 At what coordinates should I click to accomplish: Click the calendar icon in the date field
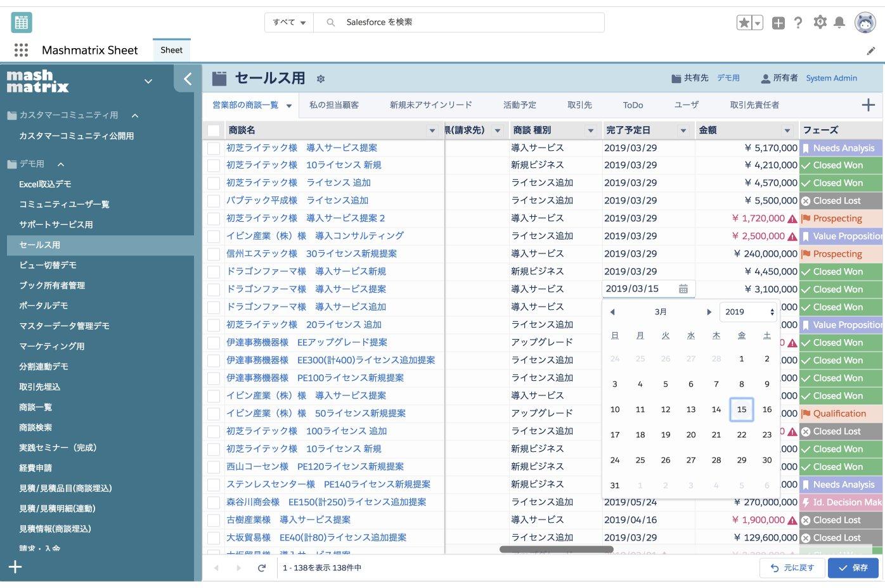[x=683, y=289]
